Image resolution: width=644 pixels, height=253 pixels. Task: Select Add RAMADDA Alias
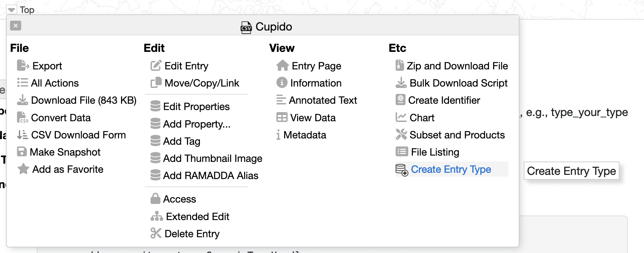[x=210, y=176]
